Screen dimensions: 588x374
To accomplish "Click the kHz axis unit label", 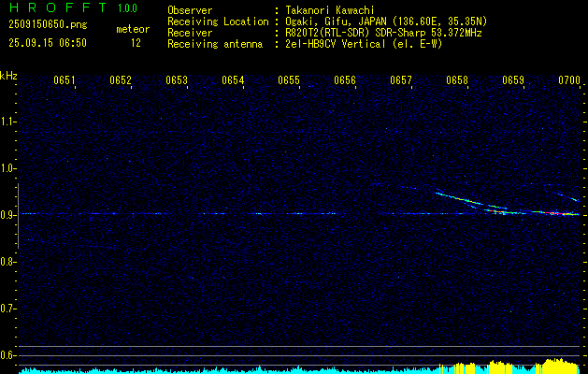I will pyautogui.click(x=9, y=76).
